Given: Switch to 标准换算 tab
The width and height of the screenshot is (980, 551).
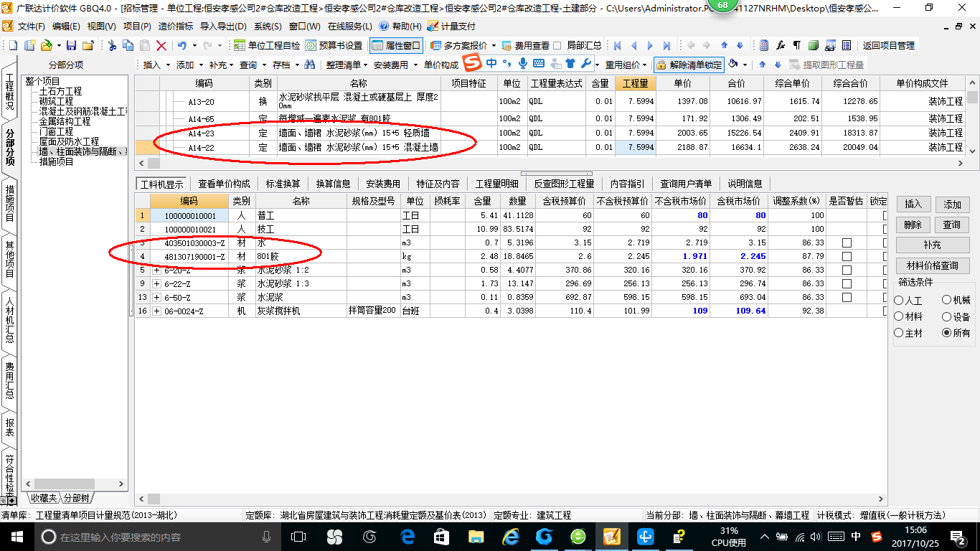Looking at the screenshot, I should point(283,184).
